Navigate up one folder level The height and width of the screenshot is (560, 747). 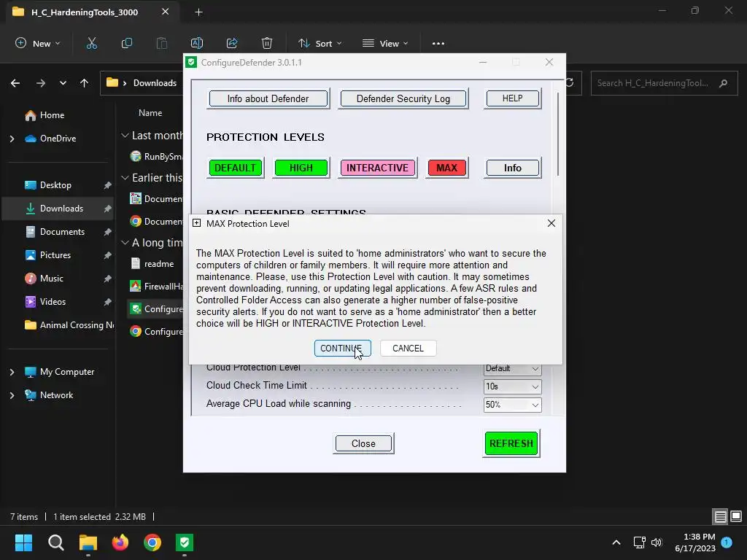coord(85,83)
